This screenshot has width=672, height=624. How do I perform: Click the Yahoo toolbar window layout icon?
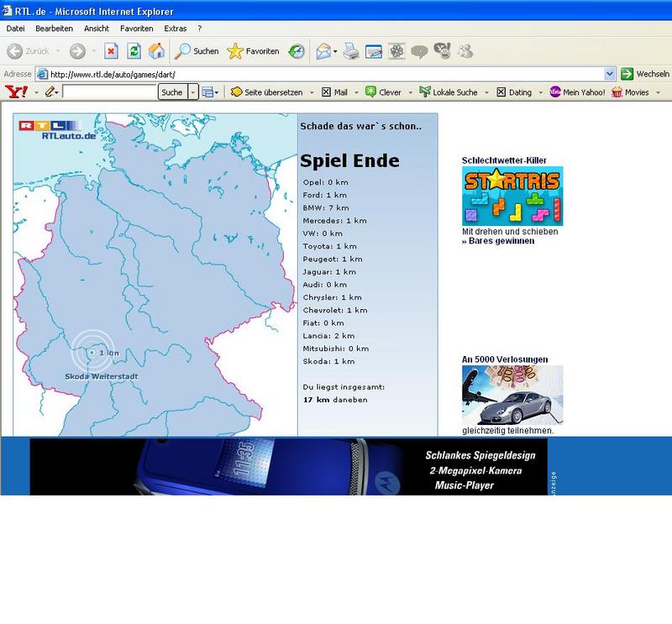click(x=207, y=92)
